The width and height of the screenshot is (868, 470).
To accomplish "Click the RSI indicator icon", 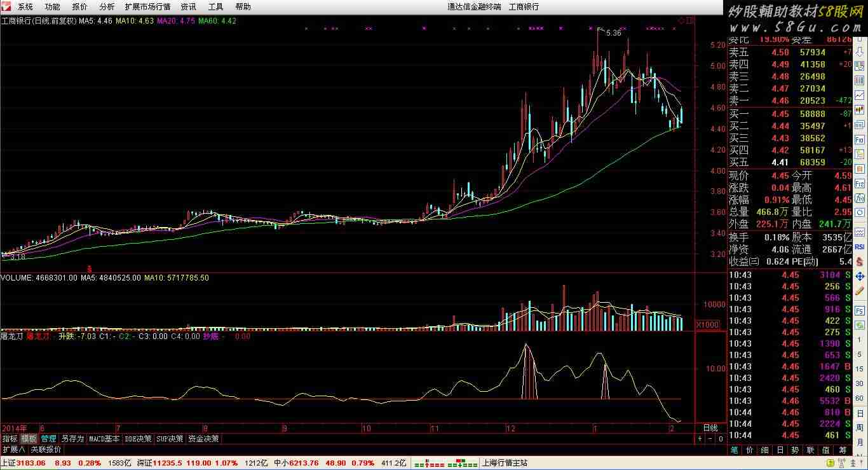I will [860, 247].
